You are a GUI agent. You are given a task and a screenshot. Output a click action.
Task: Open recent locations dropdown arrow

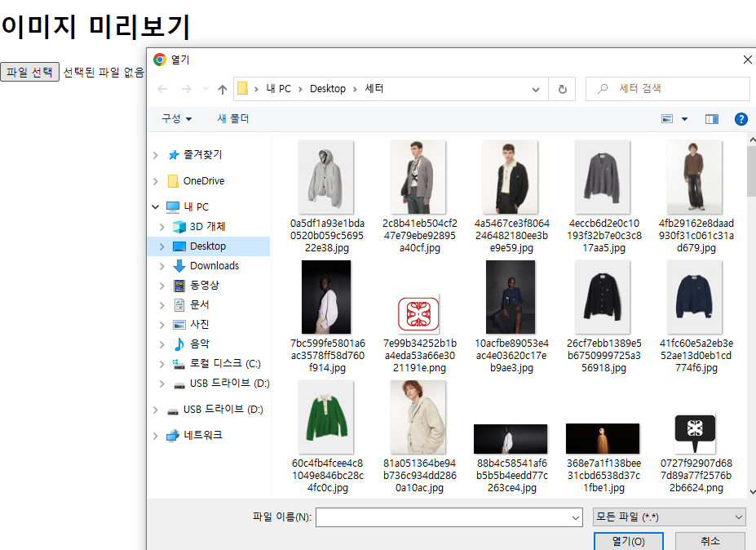tap(206, 89)
